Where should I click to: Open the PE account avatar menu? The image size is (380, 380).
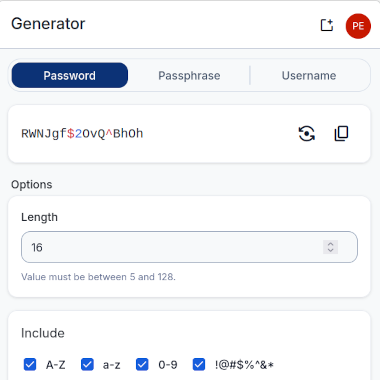click(358, 26)
